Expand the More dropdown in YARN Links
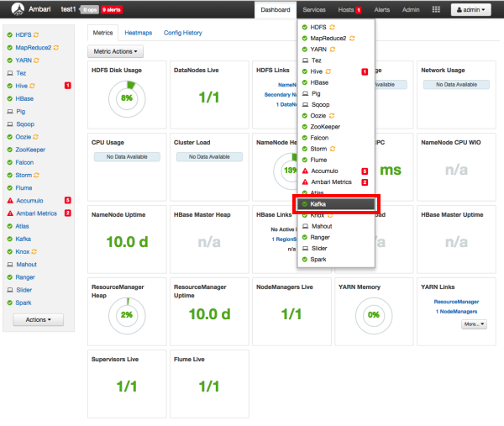This screenshot has height=426, width=504. pos(474,324)
